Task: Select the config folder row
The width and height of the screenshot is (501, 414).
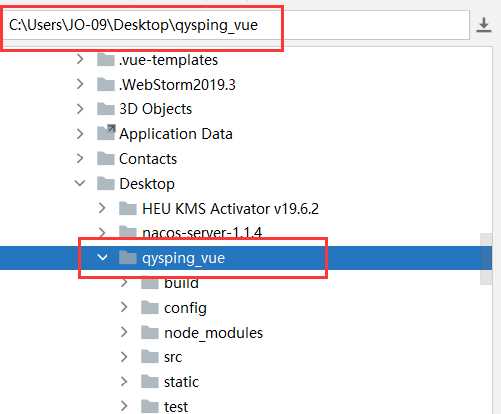Action: tap(246, 307)
